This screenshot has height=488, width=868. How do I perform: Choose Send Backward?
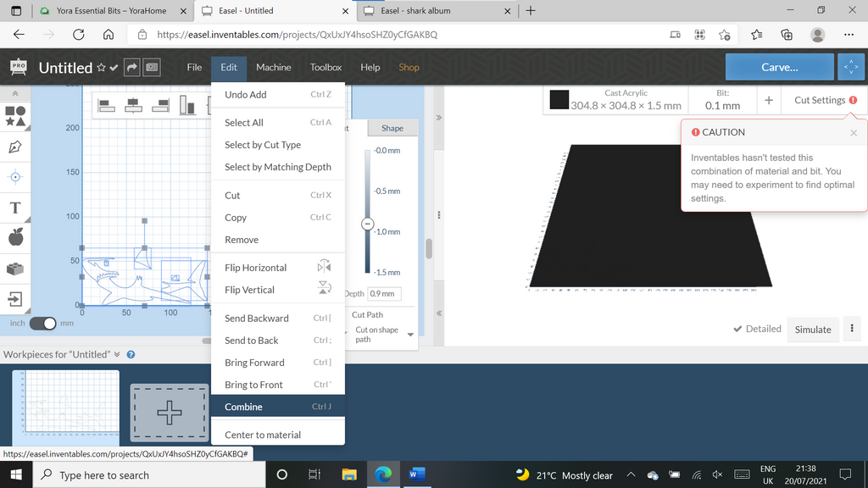[278, 319]
